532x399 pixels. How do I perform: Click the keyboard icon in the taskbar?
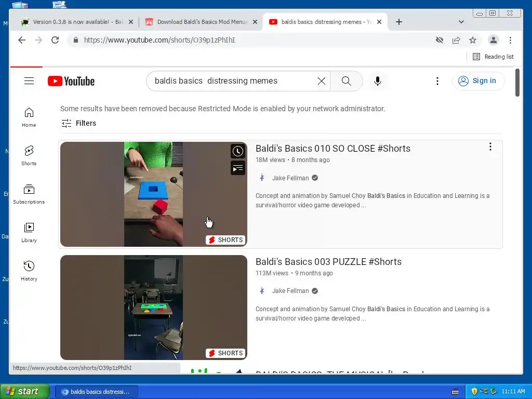click(455, 392)
